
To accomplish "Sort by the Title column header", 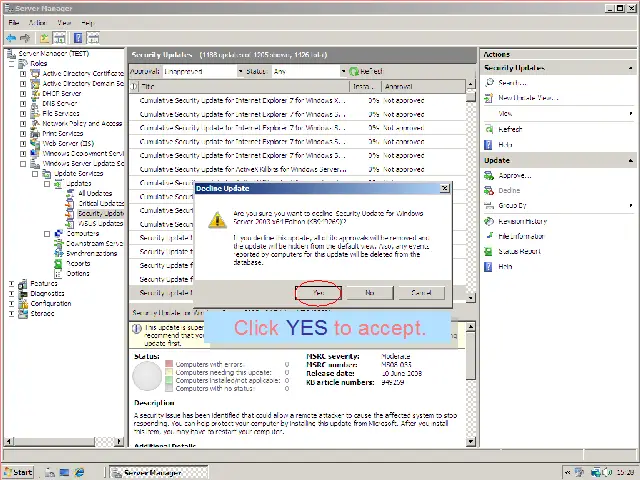I will [x=244, y=86].
